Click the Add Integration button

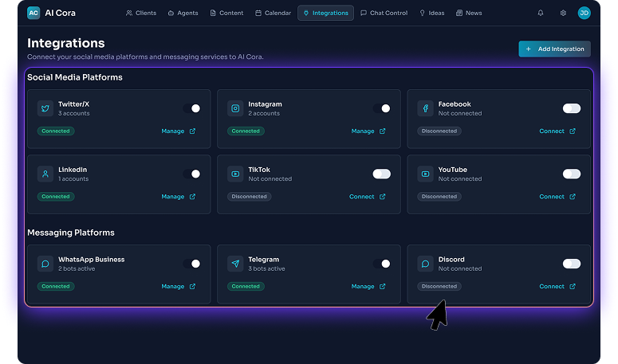(x=554, y=49)
